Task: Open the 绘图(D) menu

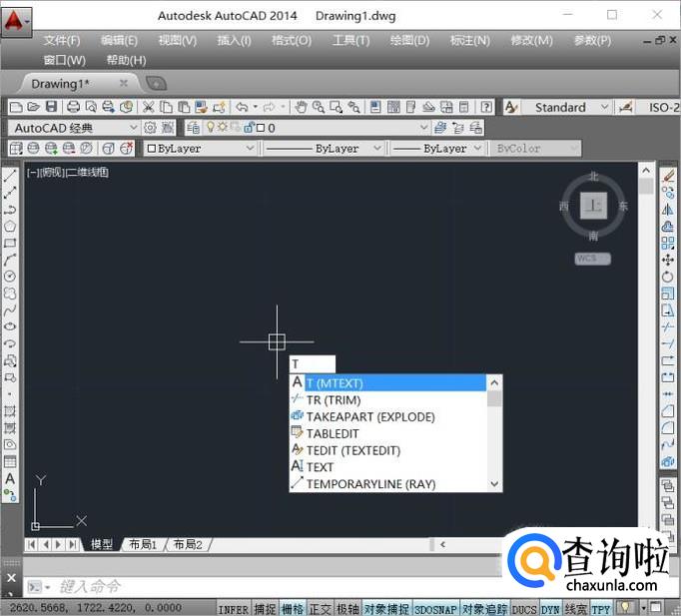Action: (409, 40)
